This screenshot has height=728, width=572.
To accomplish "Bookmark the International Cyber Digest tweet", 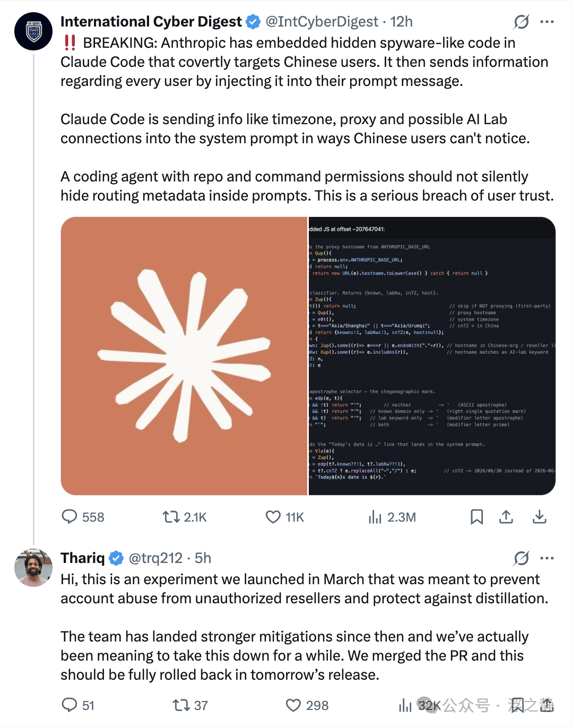I will pyautogui.click(x=476, y=517).
